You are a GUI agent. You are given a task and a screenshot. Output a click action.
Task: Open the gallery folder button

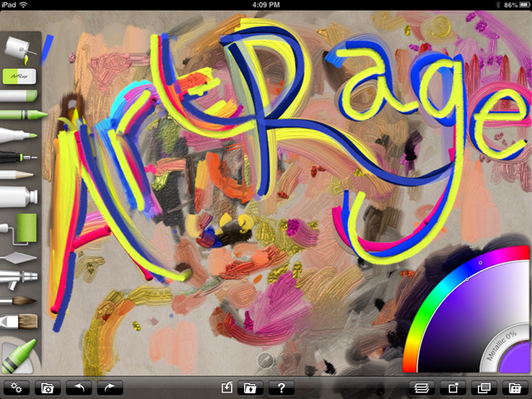click(249, 387)
